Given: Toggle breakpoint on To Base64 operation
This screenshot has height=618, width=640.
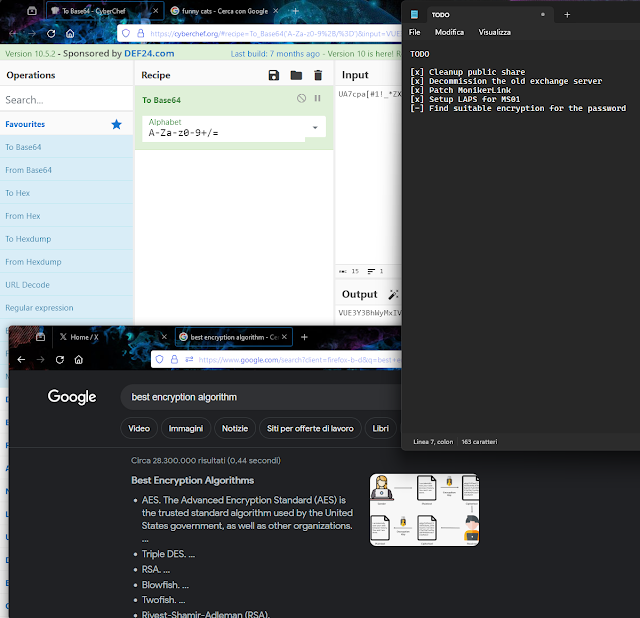Looking at the screenshot, I should [x=318, y=98].
